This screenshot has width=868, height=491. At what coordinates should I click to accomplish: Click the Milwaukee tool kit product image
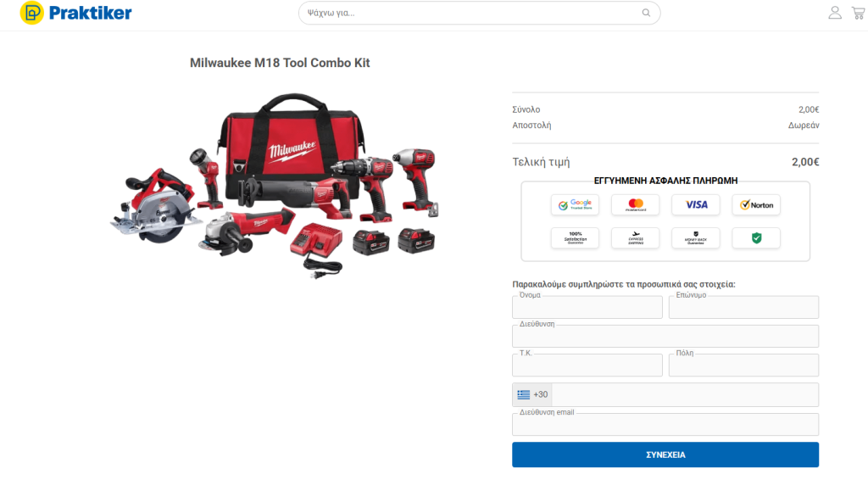(275, 186)
